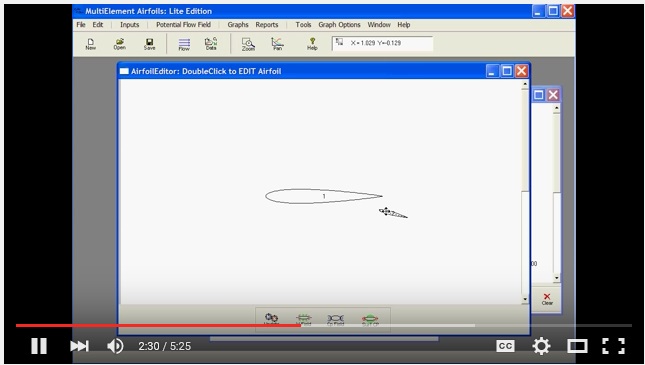Activate the Zoom magnifier tool
The height and width of the screenshot is (365, 645).
point(248,44)
